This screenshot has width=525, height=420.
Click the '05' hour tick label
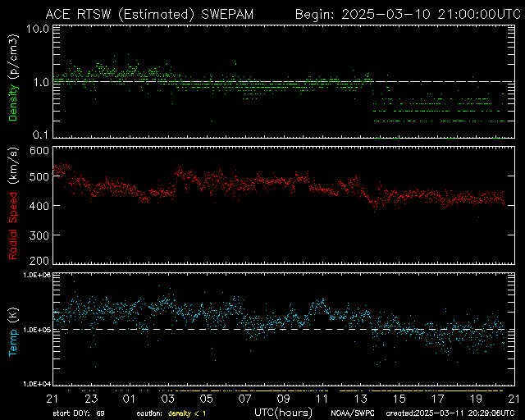point(206,399)
